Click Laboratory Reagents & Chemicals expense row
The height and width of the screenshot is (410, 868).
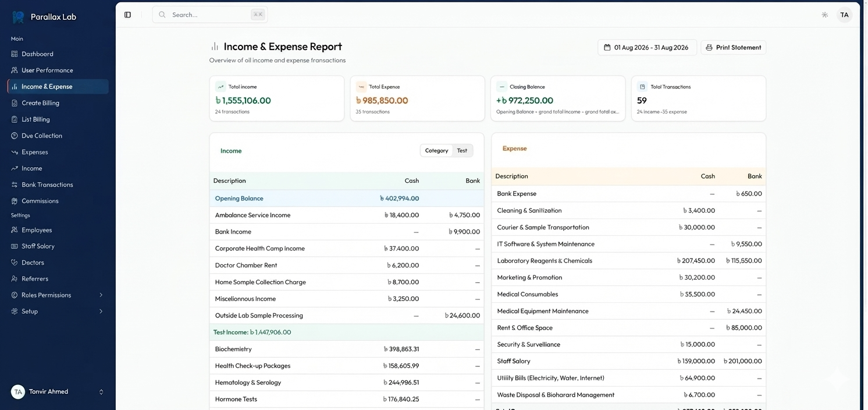[x=629, y=261]
